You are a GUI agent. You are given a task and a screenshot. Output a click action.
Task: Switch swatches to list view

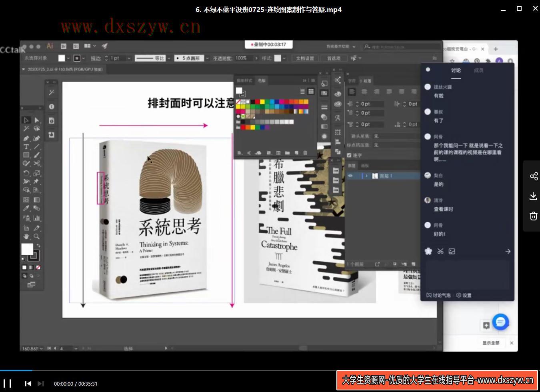coord(302,92)
